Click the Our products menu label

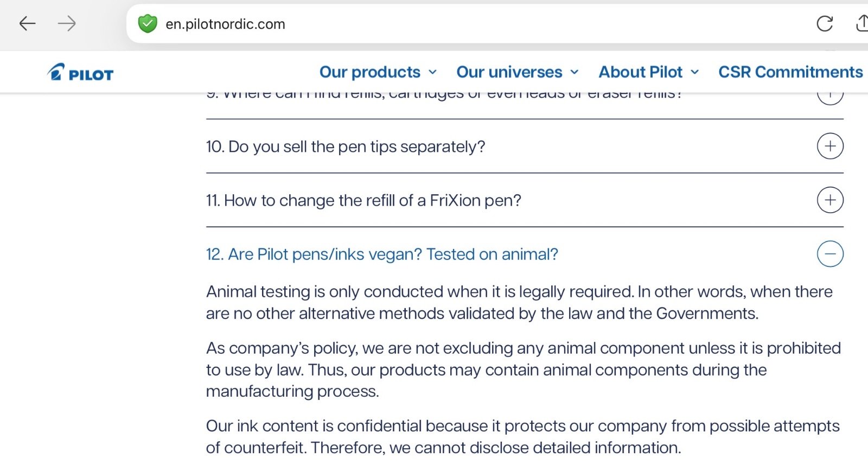click(370, 72)
